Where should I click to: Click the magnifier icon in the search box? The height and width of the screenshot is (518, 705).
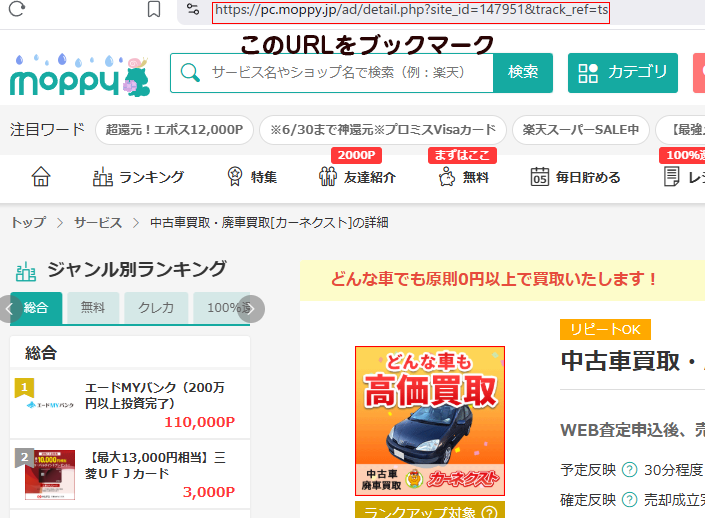[190, 72]
